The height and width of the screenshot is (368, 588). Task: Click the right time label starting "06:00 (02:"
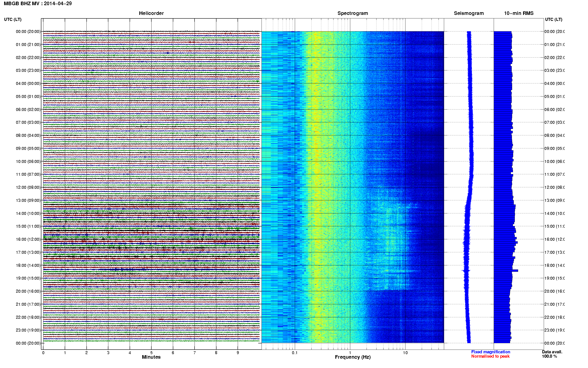point(555,109)
